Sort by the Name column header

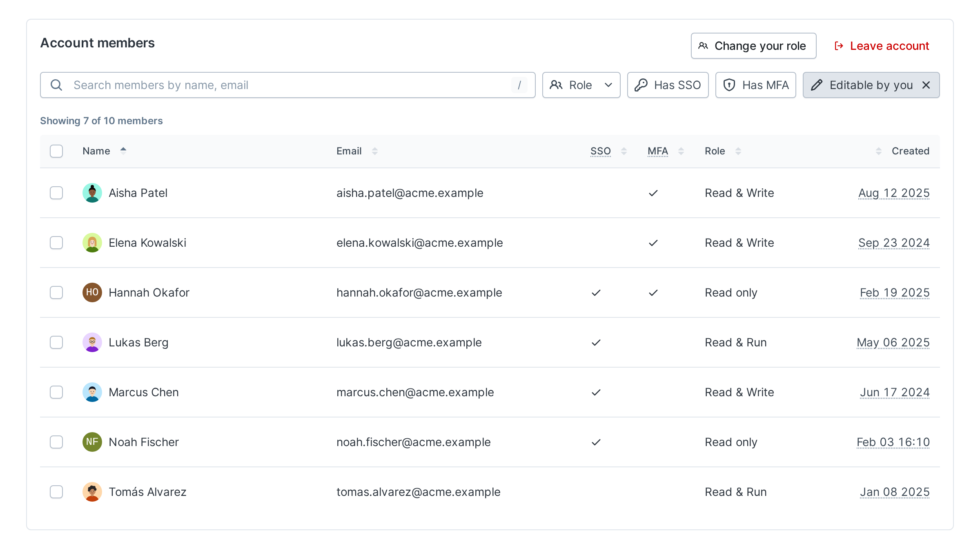96,151
